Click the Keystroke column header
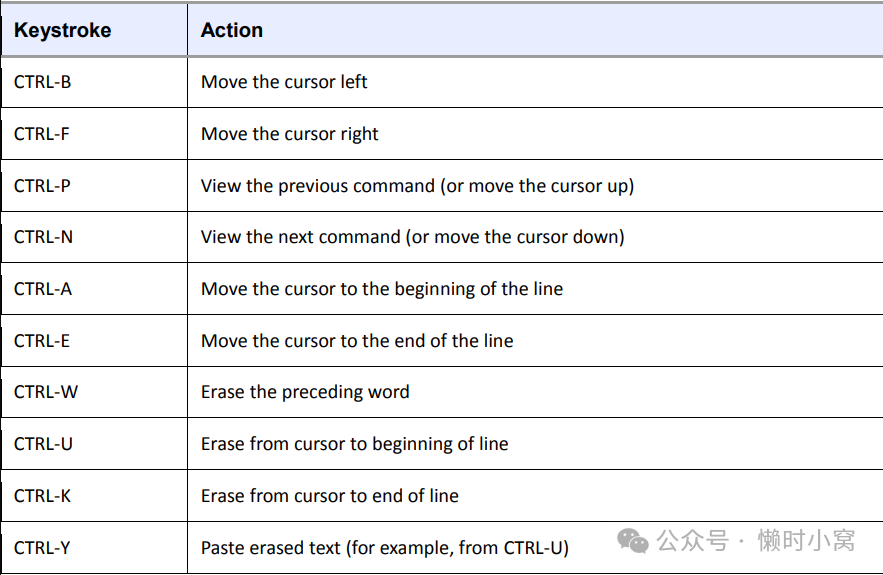This screenshot has width=883, height=575. (x=62, y=30)
